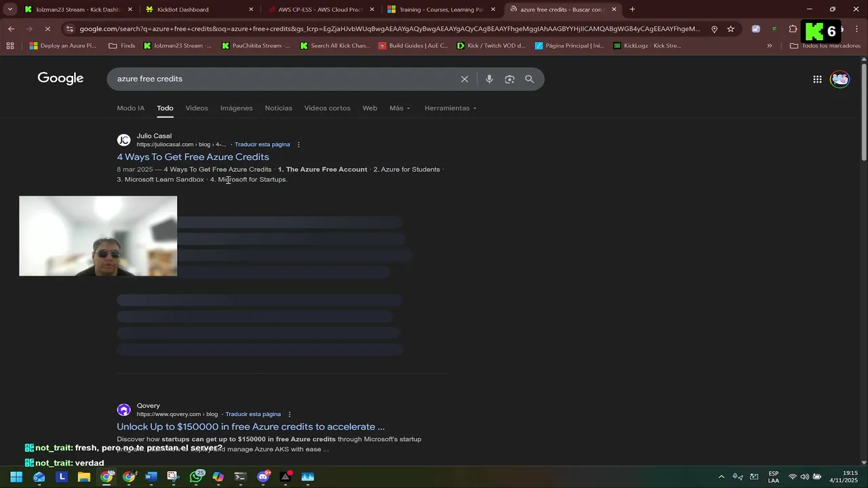The height and width of the screenshot is (488, 868).
Task: Click the location pin icon in address bar
Action: [x=714, y=29]
